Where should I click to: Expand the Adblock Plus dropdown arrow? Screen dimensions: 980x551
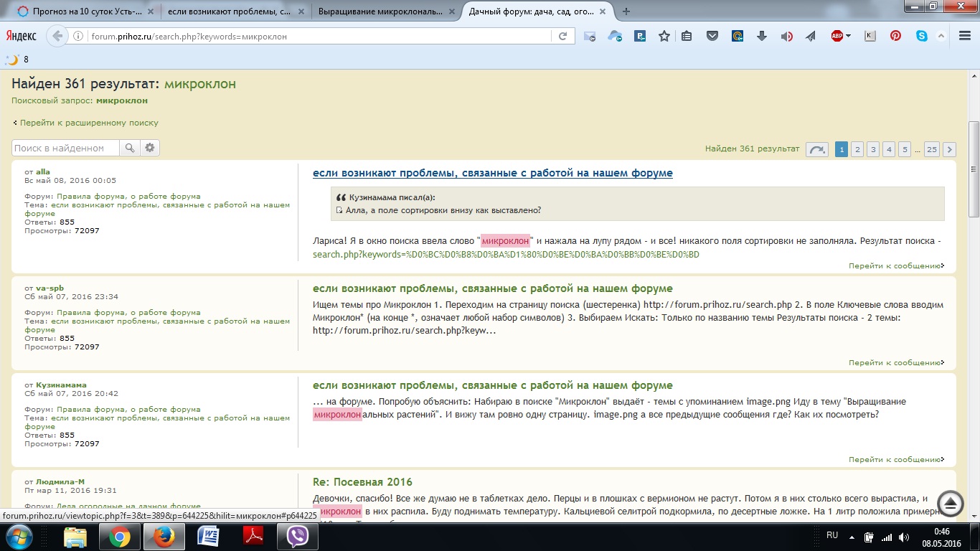click(848, 36)
